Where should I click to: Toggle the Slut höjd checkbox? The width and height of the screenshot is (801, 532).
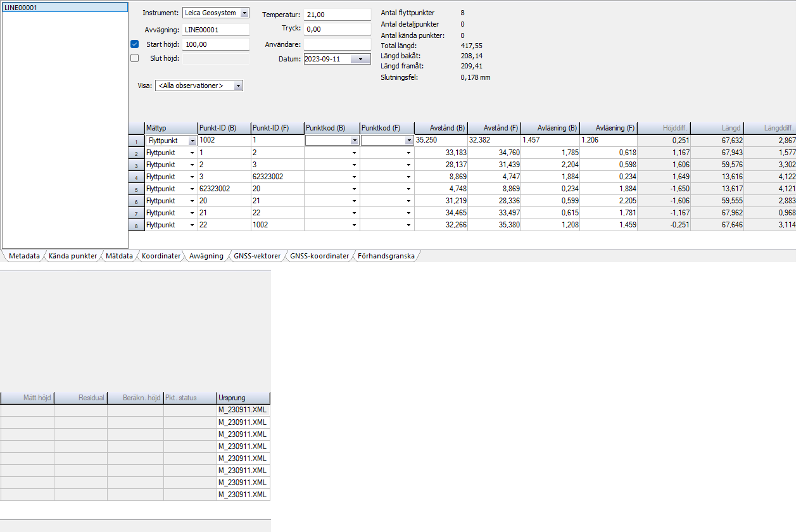(134, 58)
